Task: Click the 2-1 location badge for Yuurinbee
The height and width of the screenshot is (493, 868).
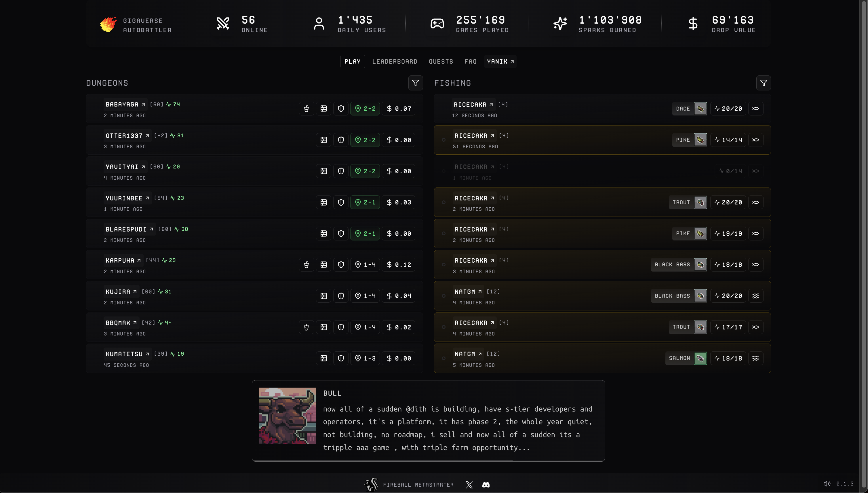Action: 365,202
